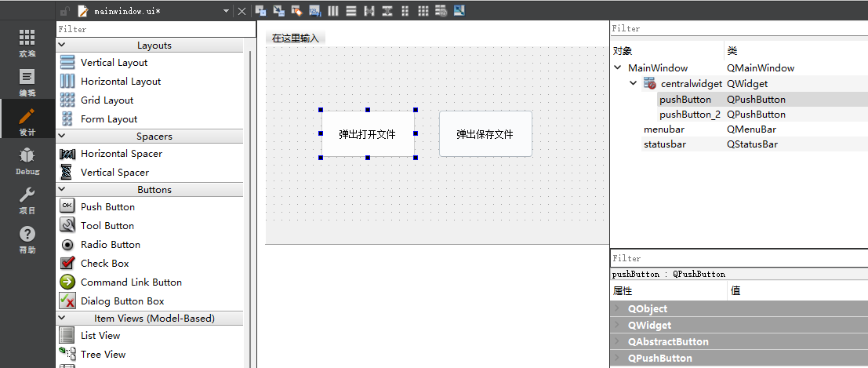Viewport: 868px width, 368px height.
Task: Collapse the Layouts category
Action: tap(62, 45)
